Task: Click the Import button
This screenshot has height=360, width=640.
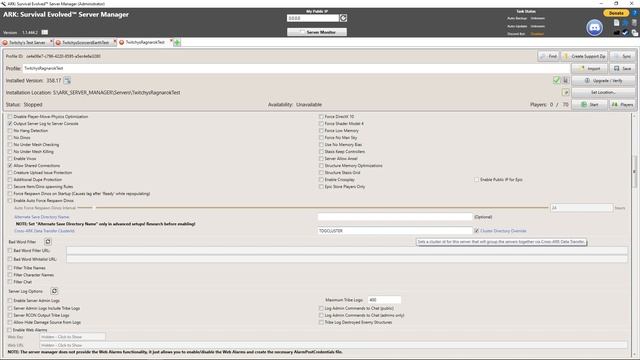Action: tap(589, 68)
